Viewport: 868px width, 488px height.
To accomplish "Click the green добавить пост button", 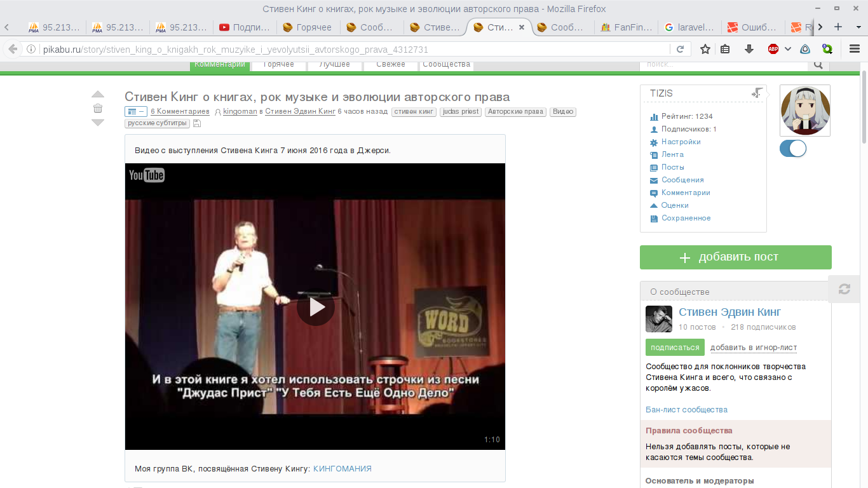I will coord(735,257).
